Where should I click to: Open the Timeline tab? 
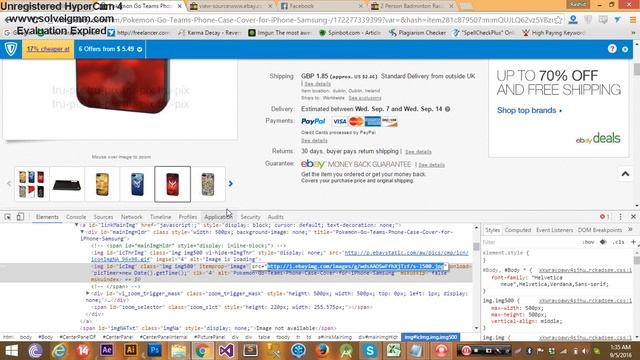coord(160,217)
